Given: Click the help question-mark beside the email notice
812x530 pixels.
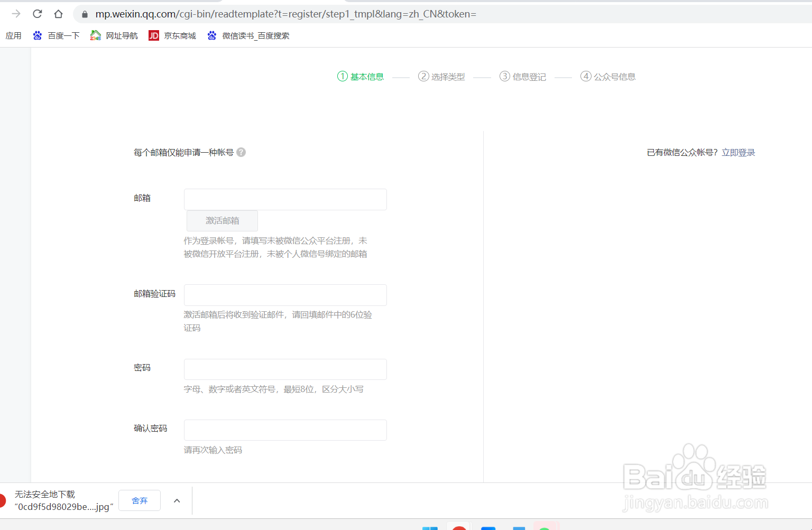Looking at the screenshot, I should point(241,152).
